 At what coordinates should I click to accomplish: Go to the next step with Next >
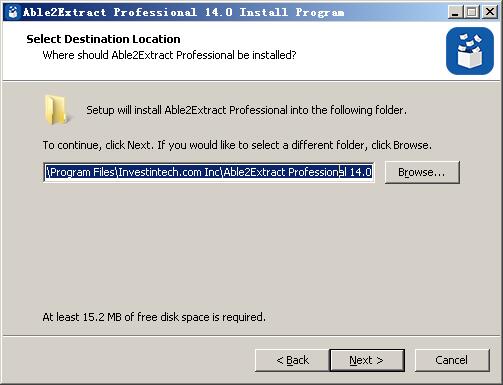367,360
